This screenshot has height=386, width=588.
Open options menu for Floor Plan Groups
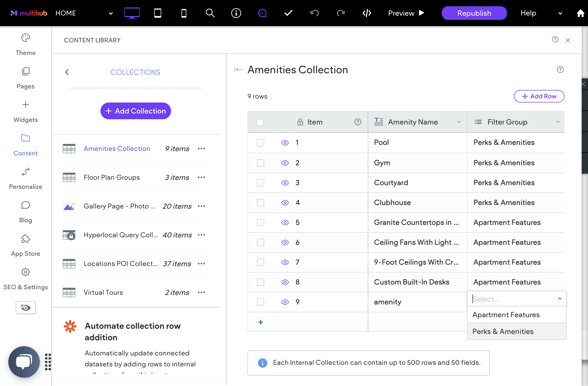point(201,177)
